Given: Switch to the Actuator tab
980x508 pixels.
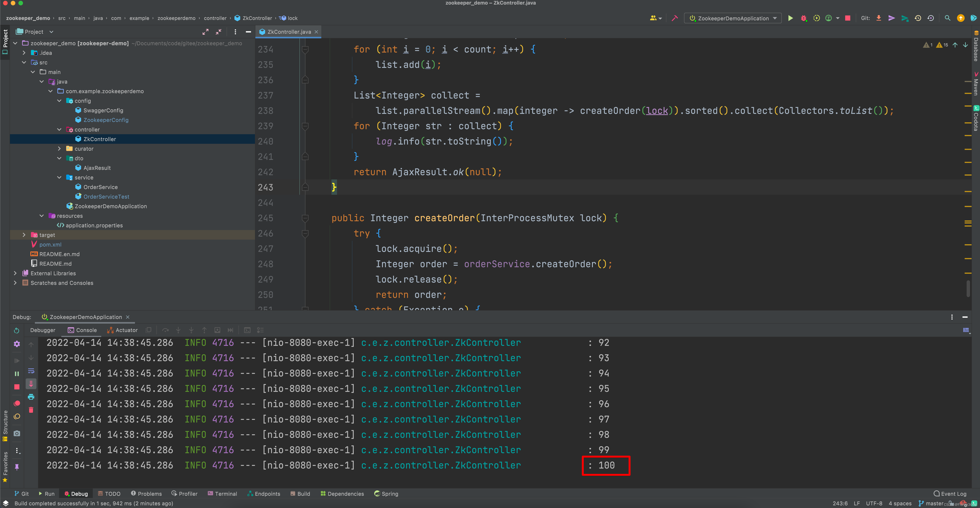Looking at the screenshot, I should (x=122, y=330).
